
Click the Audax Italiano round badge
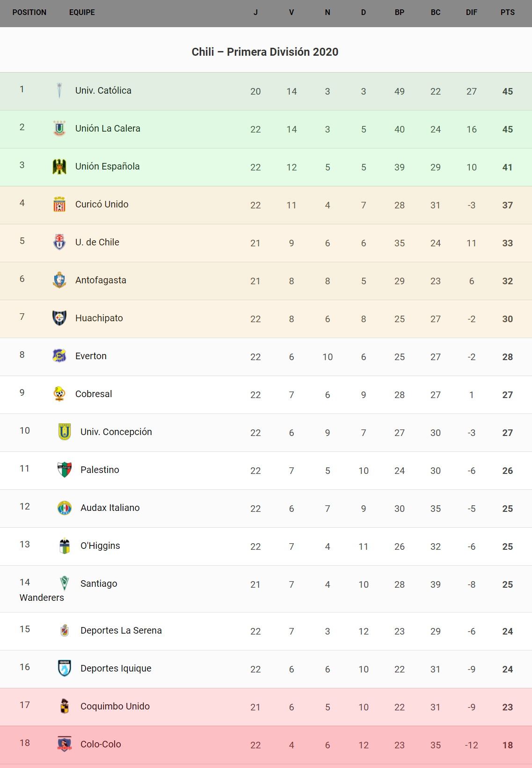[65, 508]
